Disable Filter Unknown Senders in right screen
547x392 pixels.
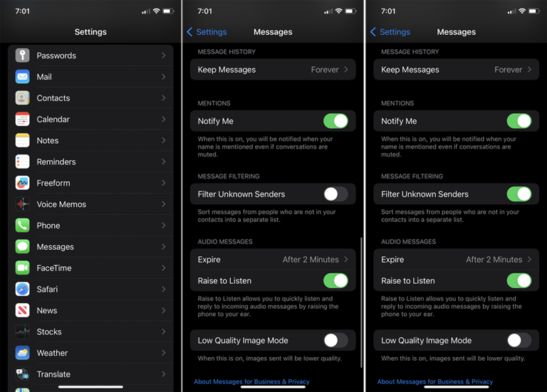[x=519, y=194]
